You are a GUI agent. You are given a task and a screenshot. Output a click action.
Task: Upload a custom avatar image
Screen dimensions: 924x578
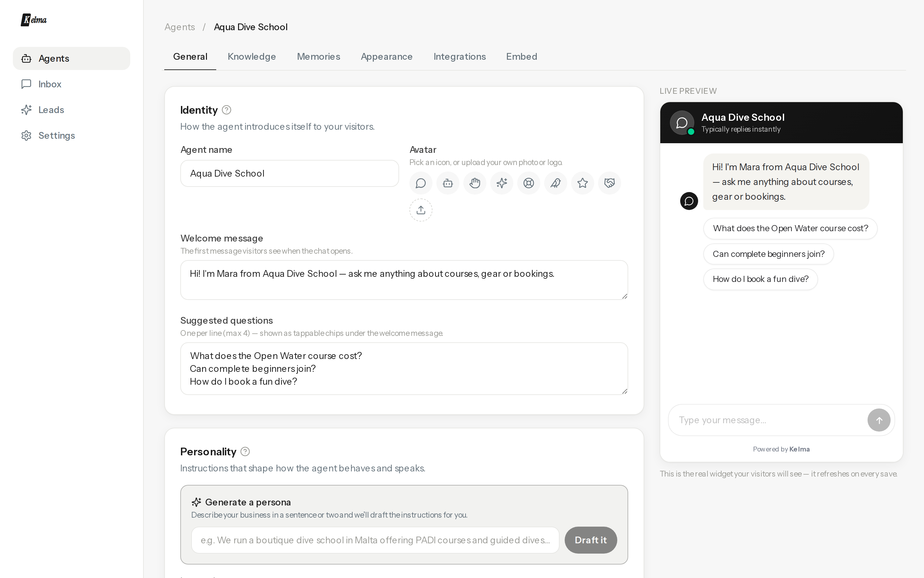tap(421, 210)
